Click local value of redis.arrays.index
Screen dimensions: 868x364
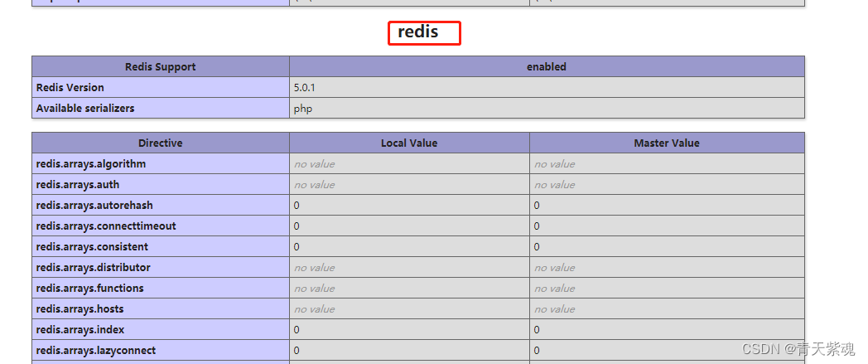297,330
